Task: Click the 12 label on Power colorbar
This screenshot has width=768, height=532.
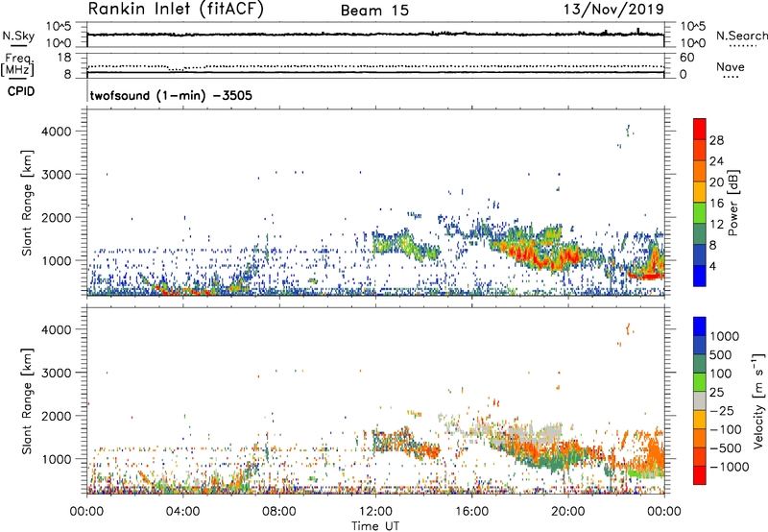Action: 716,224
